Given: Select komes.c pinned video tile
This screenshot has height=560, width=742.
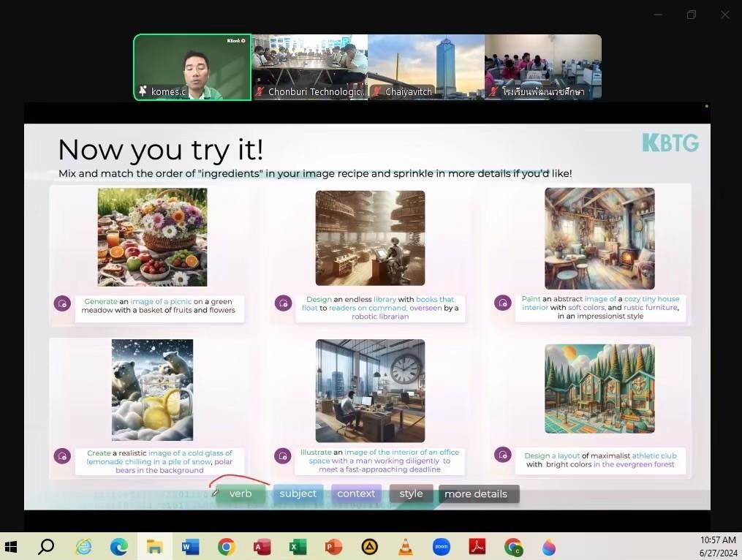Looking at the screenshot, I should 192,67.
